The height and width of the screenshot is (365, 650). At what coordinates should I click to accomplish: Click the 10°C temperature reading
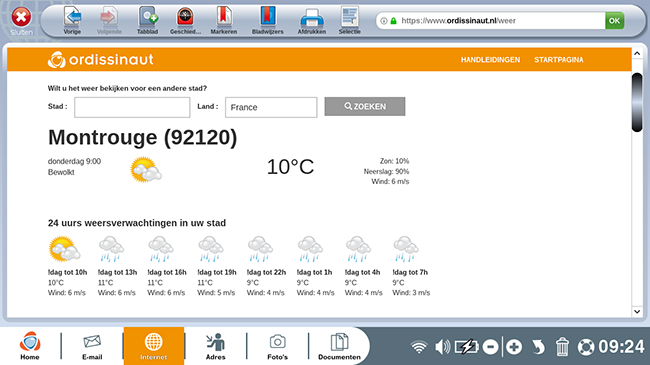(290, 167)
